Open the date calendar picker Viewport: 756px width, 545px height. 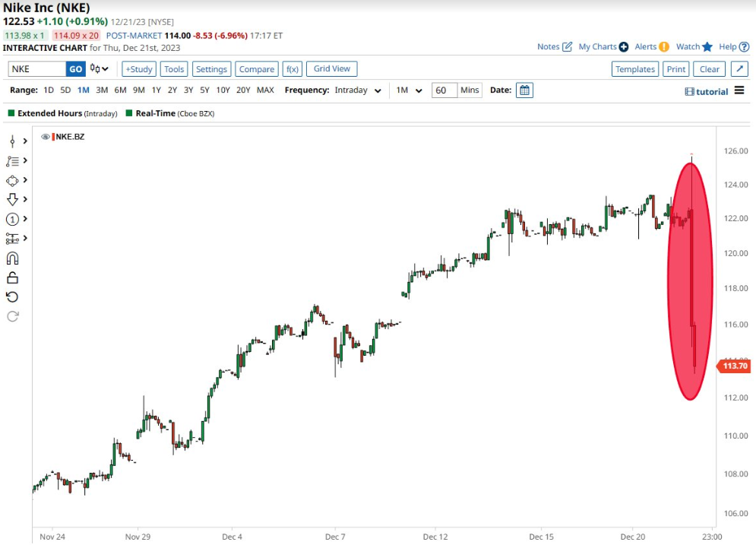[x=524, y=90]
